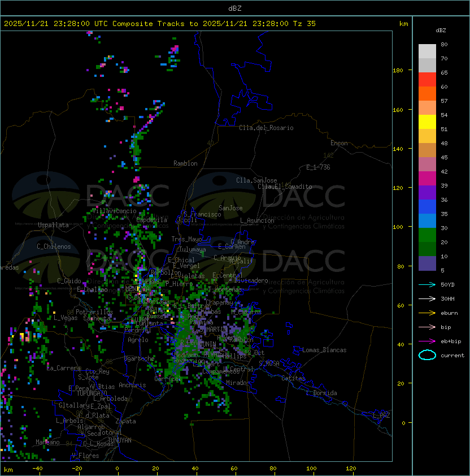Click the 'E_1-736' map label
470x476 pixels.
318,167
